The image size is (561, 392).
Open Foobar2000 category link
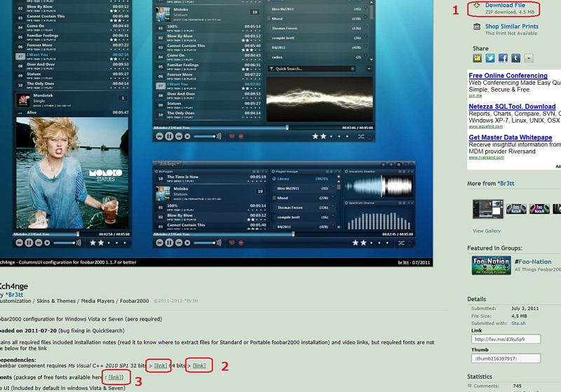(134, 301)
